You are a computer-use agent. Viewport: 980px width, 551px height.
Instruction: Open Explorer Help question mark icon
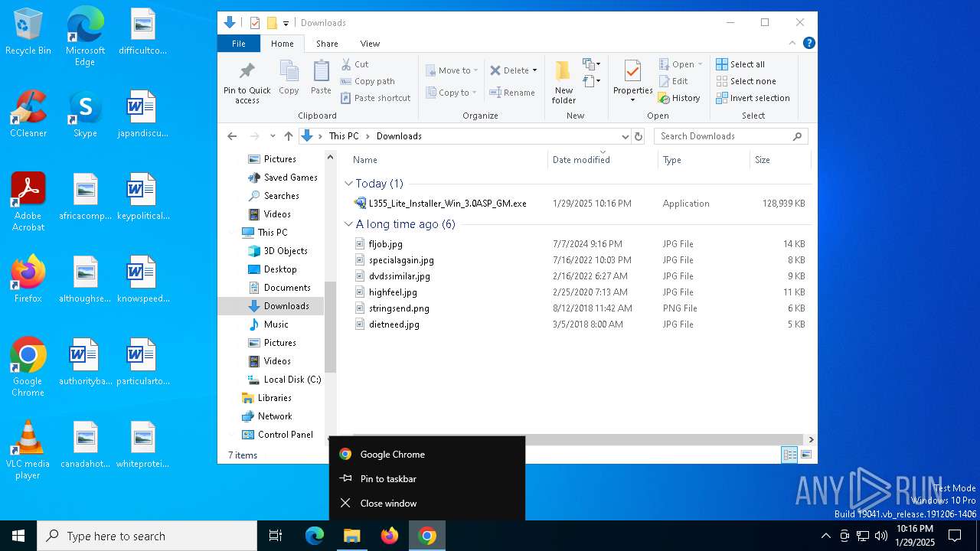click(x=808, y=43)
